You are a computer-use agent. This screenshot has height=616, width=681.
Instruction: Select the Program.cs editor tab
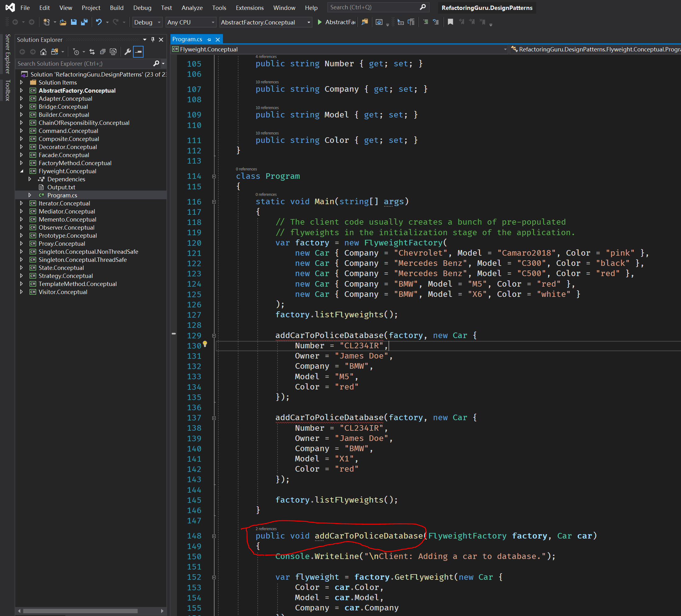point(187,39)
